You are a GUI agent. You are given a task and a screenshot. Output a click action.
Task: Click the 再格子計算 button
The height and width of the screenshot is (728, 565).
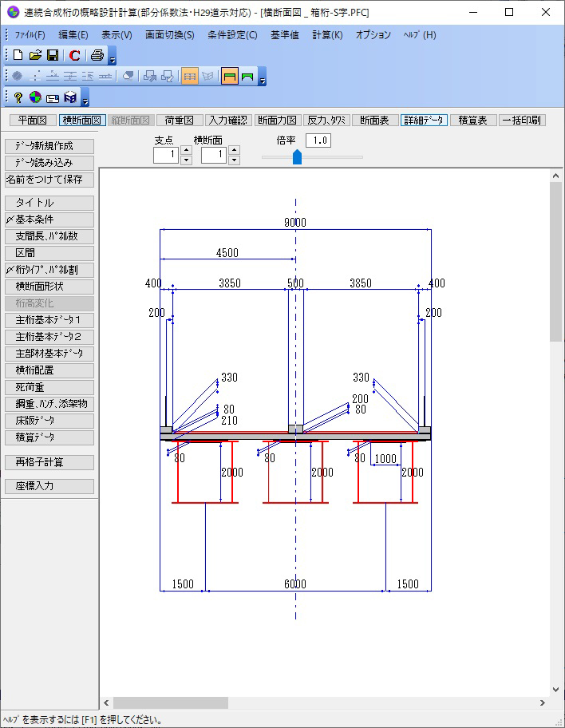pos(49,462)
